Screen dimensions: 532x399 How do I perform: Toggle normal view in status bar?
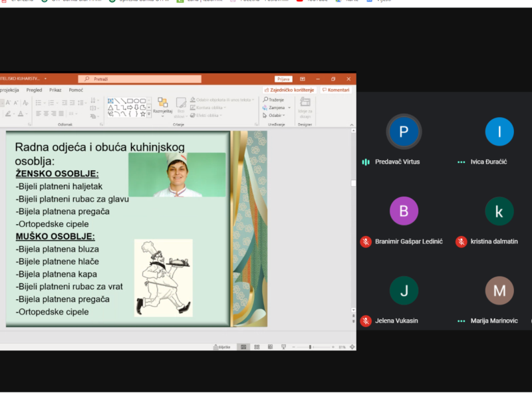point(243,346)
